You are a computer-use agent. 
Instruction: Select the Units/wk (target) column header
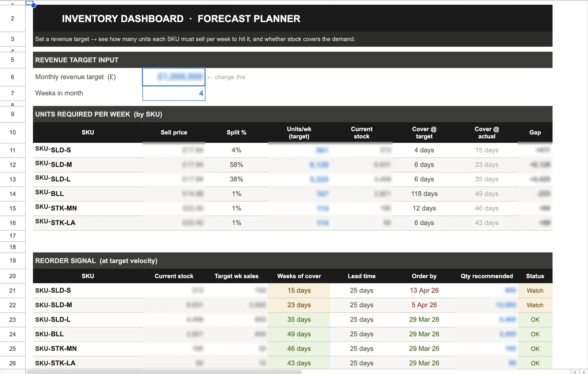click(299, 132)
